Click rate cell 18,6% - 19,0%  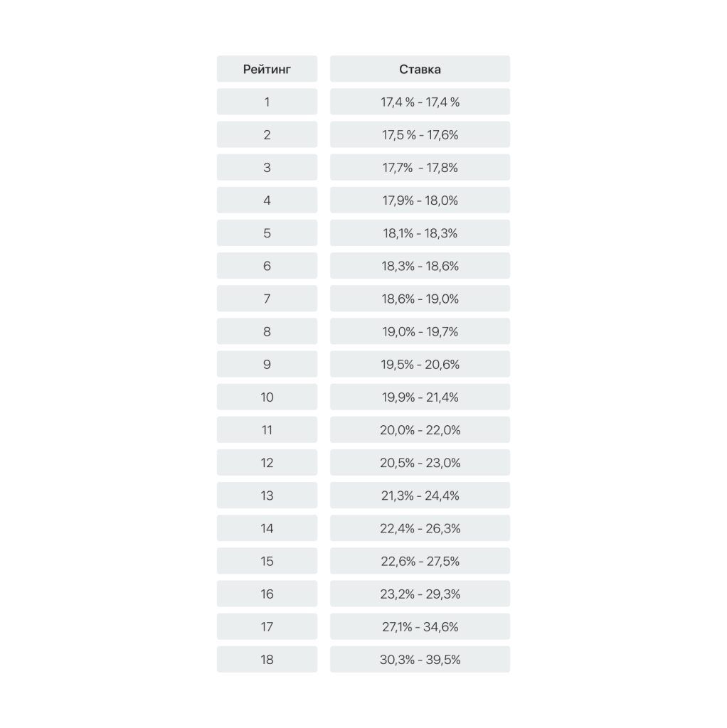pyautogui.click(x=420, y=299)
